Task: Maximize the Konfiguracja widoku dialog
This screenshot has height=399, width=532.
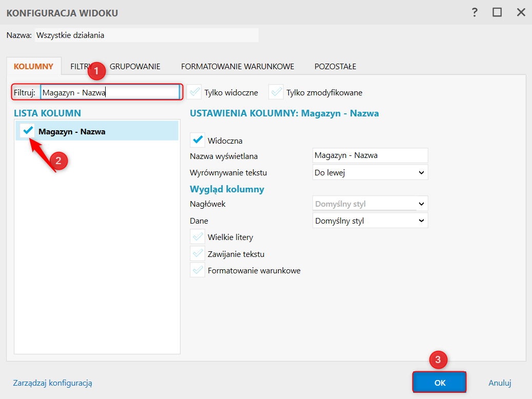Action: click(497, 12)
